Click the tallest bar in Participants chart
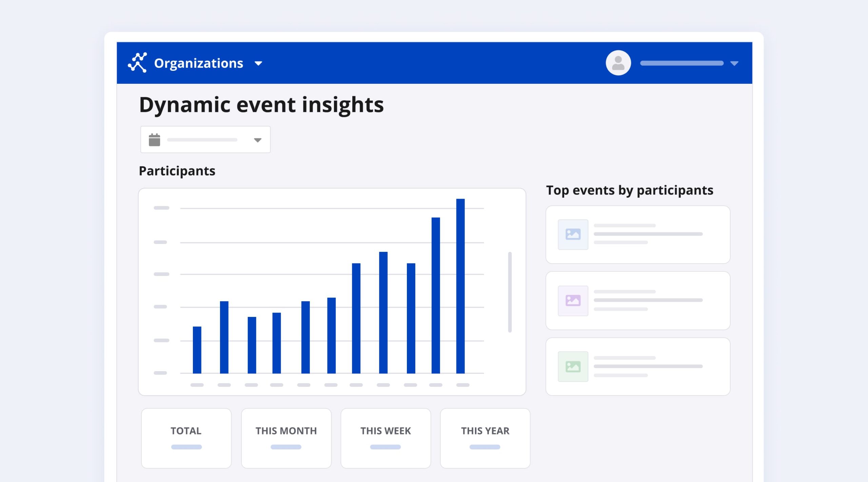 pos(460,286)
